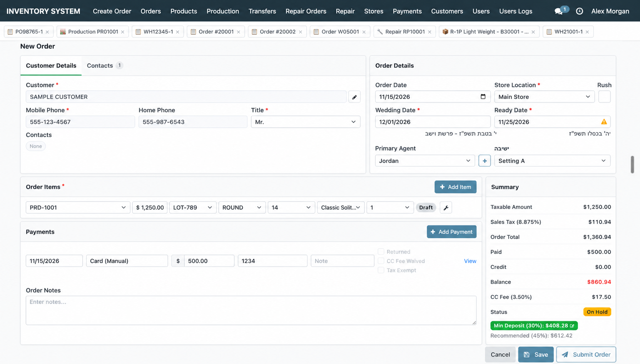Close the WH21001-1 tab
The width and height of the screenshot is (640, 364).
click(x=587, y=32)
